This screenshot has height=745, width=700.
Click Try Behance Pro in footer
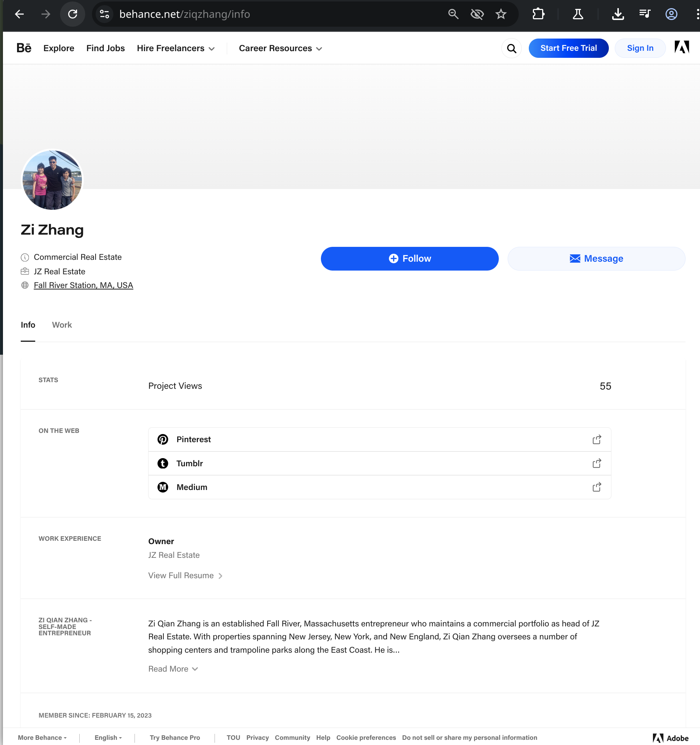[x=175, y=738]
